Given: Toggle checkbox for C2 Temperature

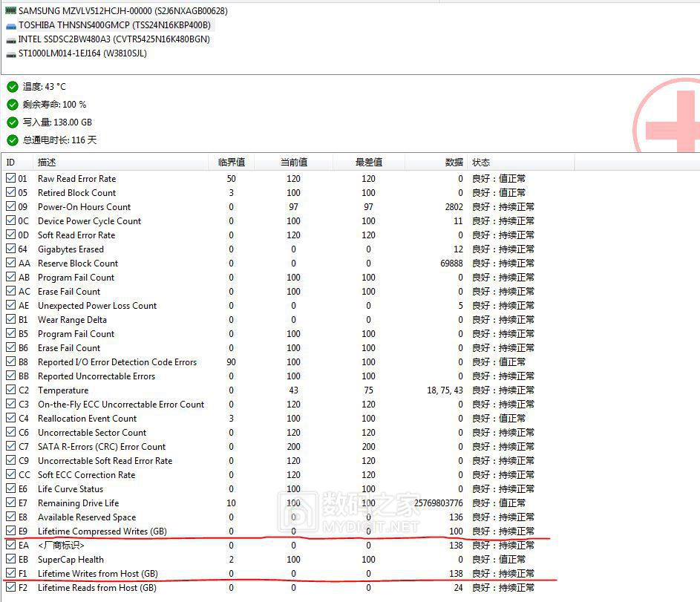Looking at the screenshot, I should pyautogui.click(x=10, y=390).
